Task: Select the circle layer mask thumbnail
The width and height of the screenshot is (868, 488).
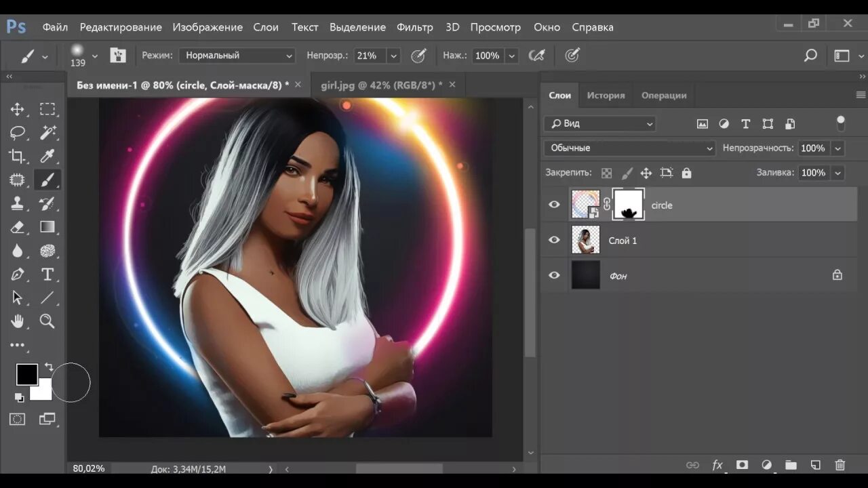Action: tap(629, 205)
